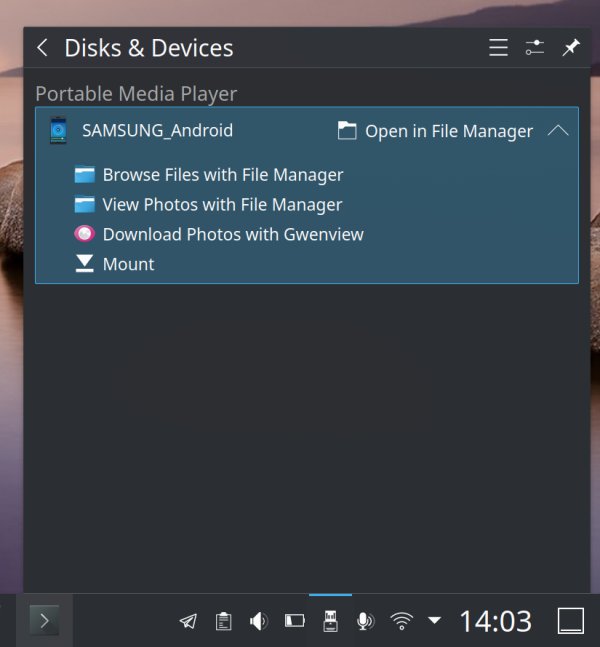Click the Gwenview pink eye icon
Screen dimensions: 600x647
point(85,234)
